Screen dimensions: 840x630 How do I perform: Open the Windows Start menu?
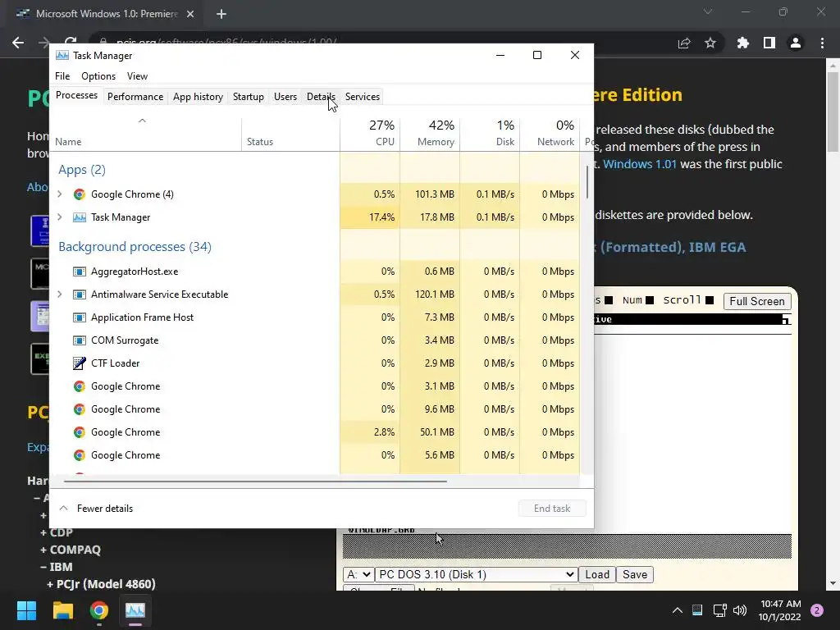[26, 610]
